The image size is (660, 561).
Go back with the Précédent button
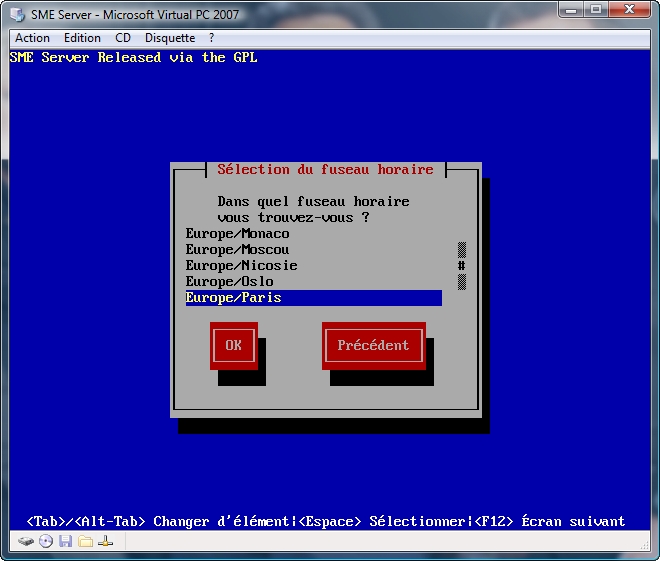pos(373,346)
